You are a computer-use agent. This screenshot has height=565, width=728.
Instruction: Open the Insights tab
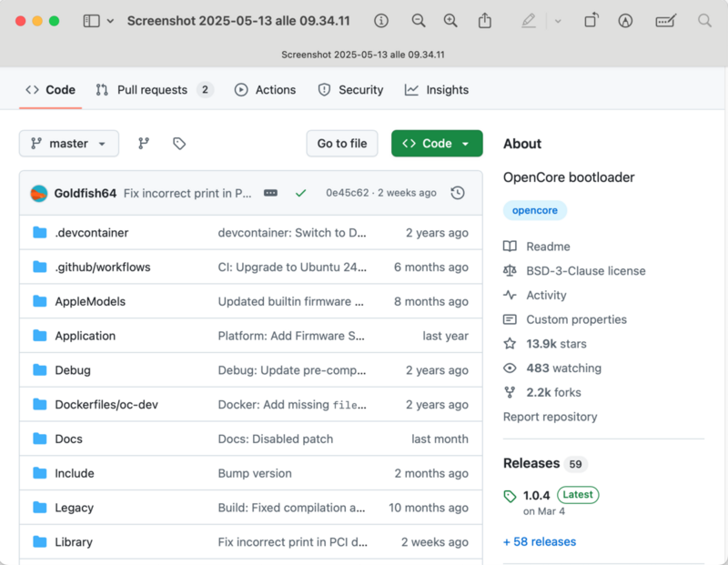coord(437,89)
